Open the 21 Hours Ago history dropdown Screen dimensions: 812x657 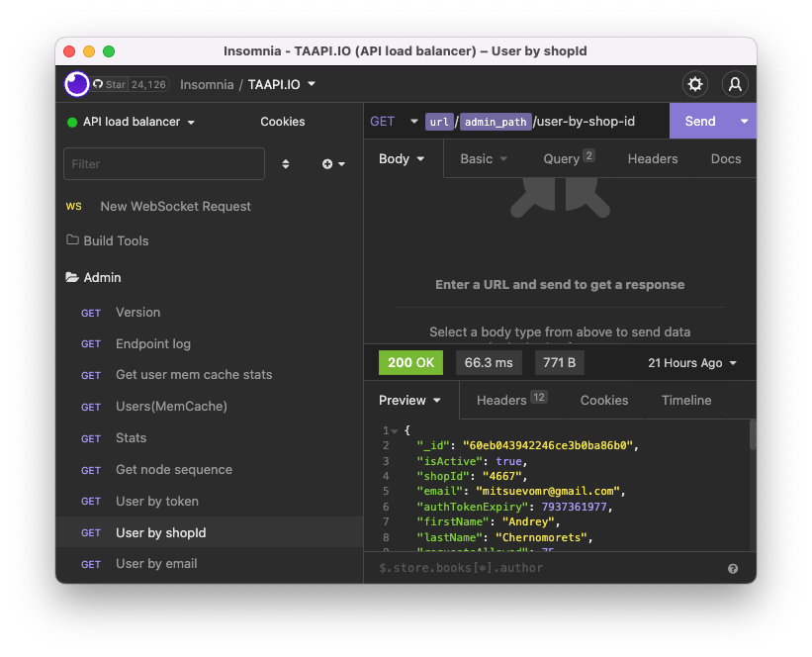(692, 363)
